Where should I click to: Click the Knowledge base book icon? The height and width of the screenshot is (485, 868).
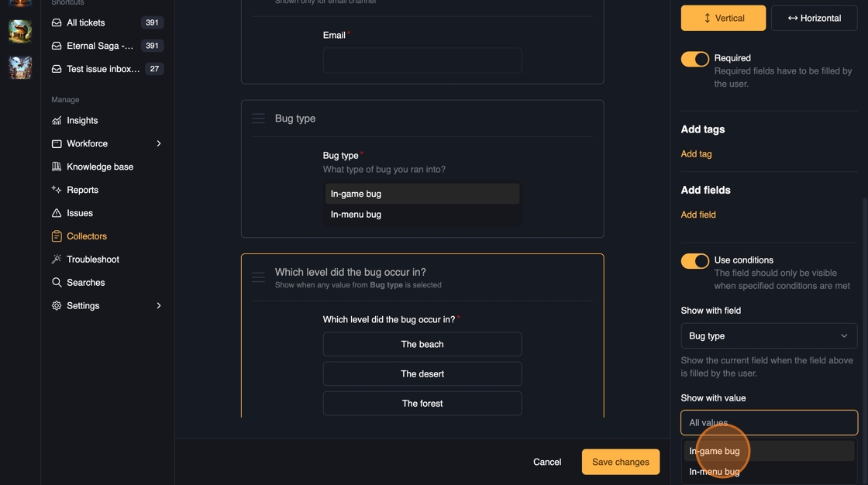(x=57, y=167)
